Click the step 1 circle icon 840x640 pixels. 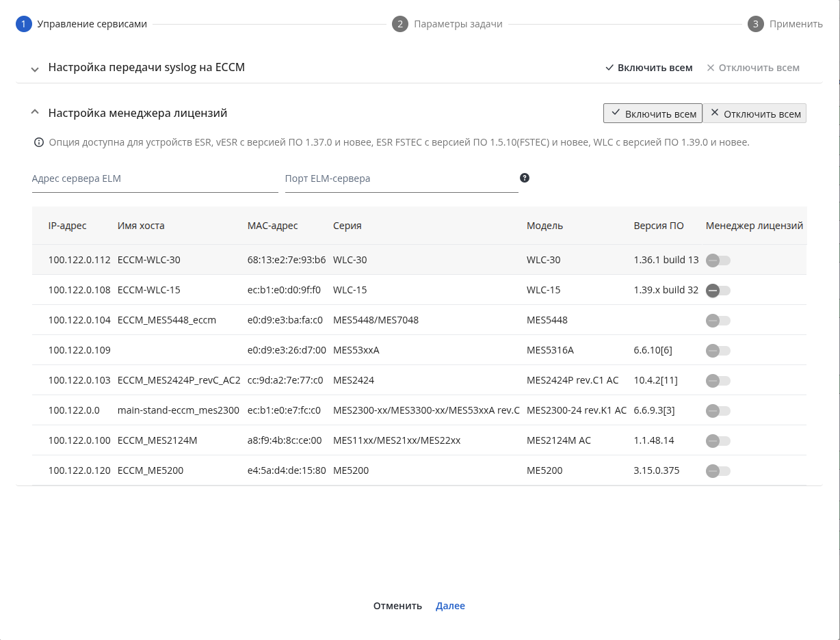click(x=23, y=24)
